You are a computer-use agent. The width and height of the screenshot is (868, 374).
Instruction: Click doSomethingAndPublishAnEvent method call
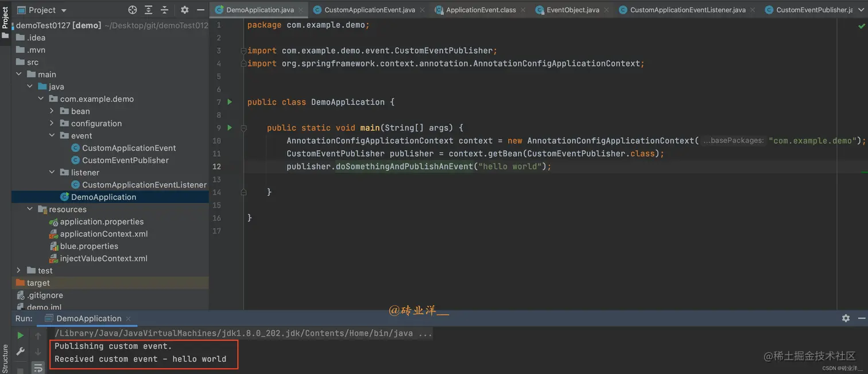click(404, 166)
